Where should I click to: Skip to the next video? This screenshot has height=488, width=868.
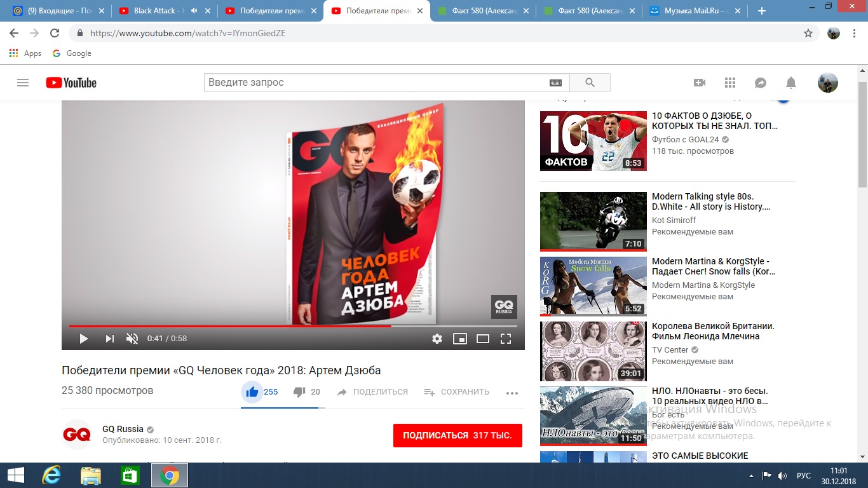coord(109,339)
